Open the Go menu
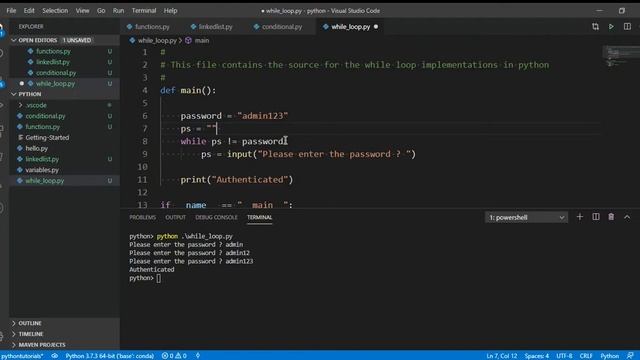The image size is (640, 360). 101,11
